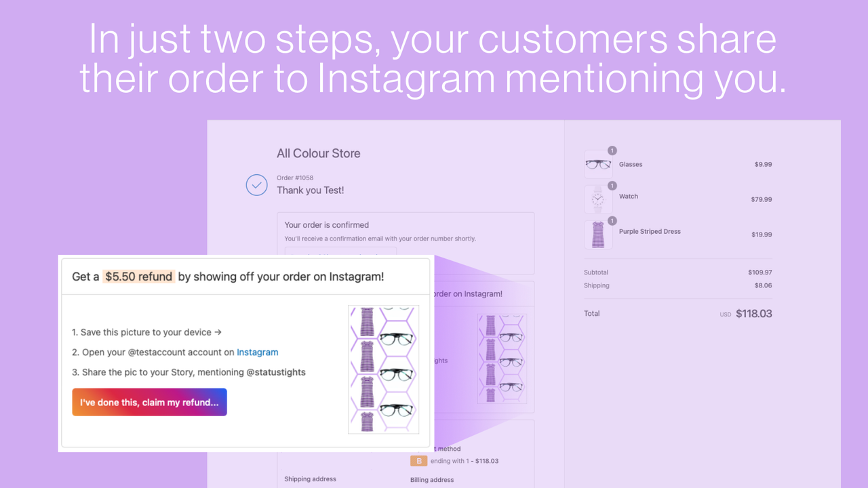
Task: Select the Shipping cost row
Action: [678, 285]
